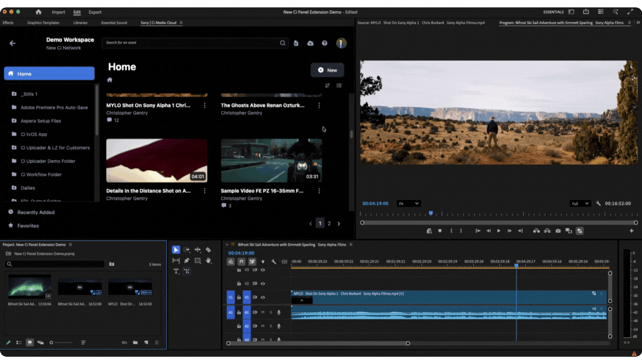Screen dimensions: 642x364
Task: Switch to Export workspace tab
Action: [x=95, y=12]
